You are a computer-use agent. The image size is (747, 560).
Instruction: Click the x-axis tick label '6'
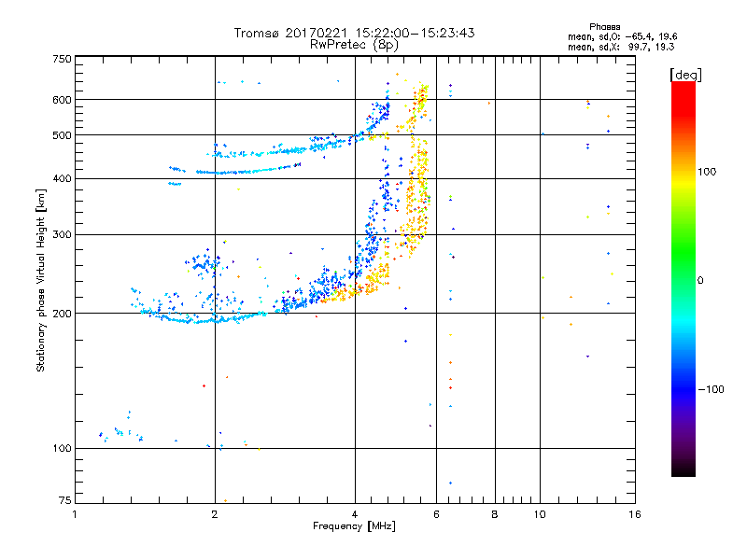click(436, 514)
